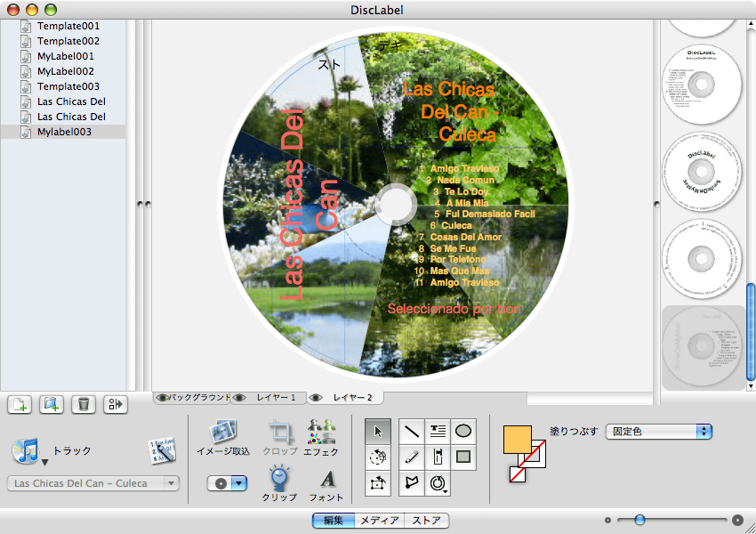The width and height of the screenshot is (756, 534).
Task: Select the rectangle shape tool
Action: pyautogui.click(x=463, y=457)
